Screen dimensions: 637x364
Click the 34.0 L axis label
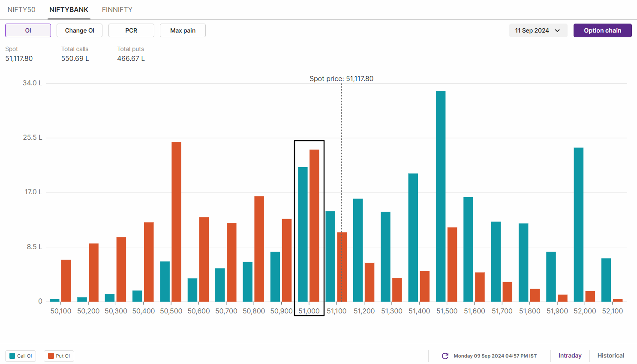coord(33,83)
